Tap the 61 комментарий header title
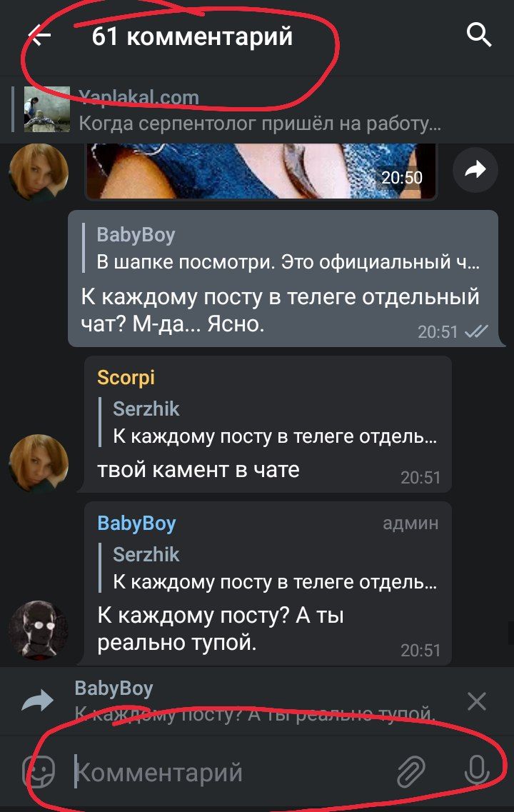Screen dimensions: 514x812 192,36
